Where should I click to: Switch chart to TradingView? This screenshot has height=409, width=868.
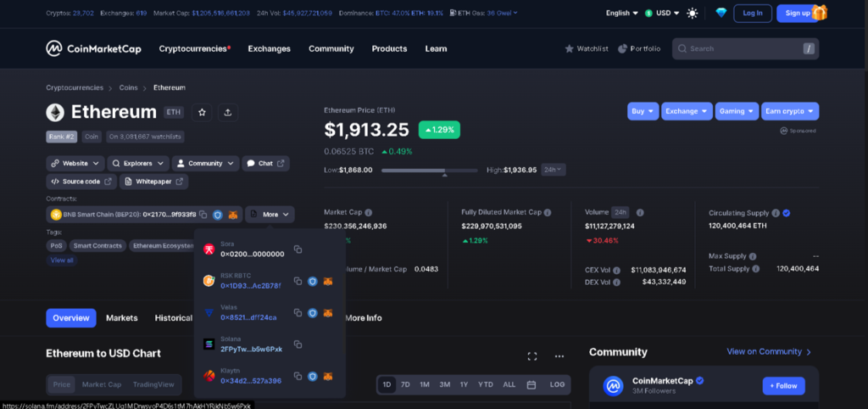[153, 384]
